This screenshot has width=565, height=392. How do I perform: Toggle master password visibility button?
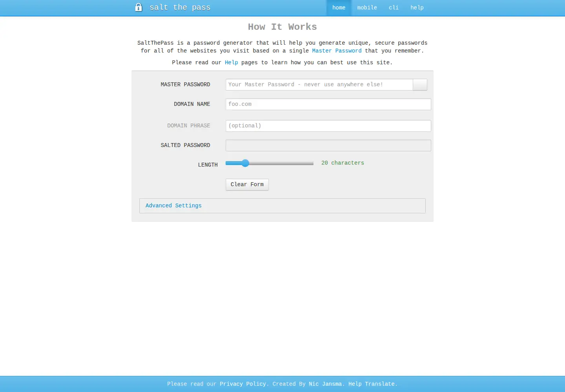(x=420, y=85)
